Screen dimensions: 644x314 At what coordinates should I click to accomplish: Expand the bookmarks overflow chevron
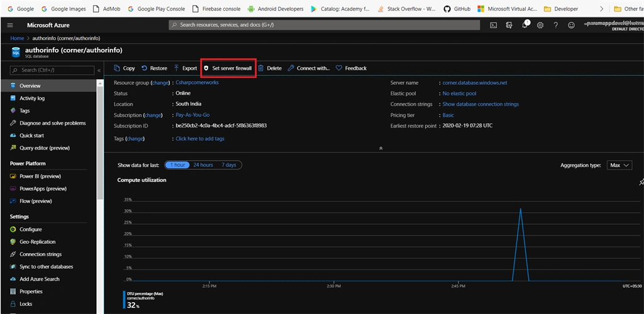coord(602,9)
